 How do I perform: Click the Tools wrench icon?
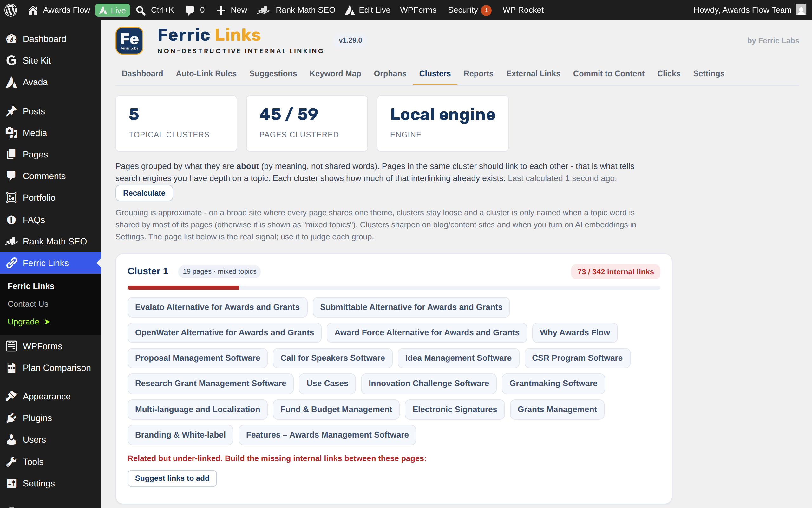(x=11, y=462)
